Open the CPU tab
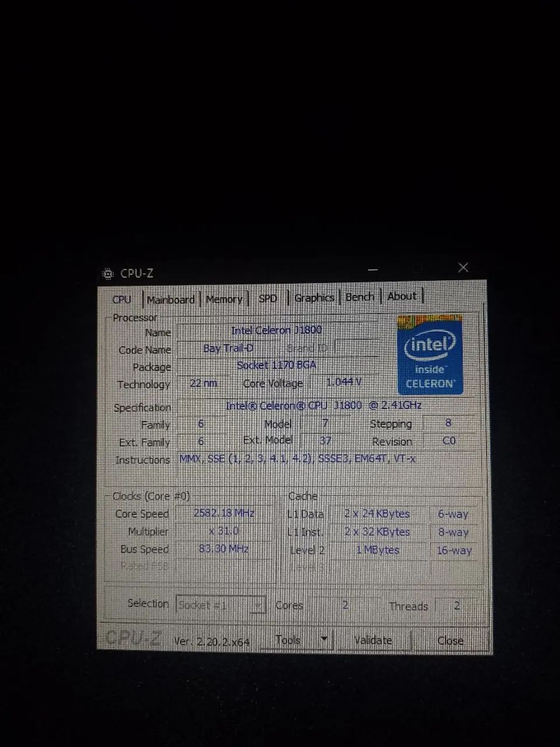 coord(122,299)
